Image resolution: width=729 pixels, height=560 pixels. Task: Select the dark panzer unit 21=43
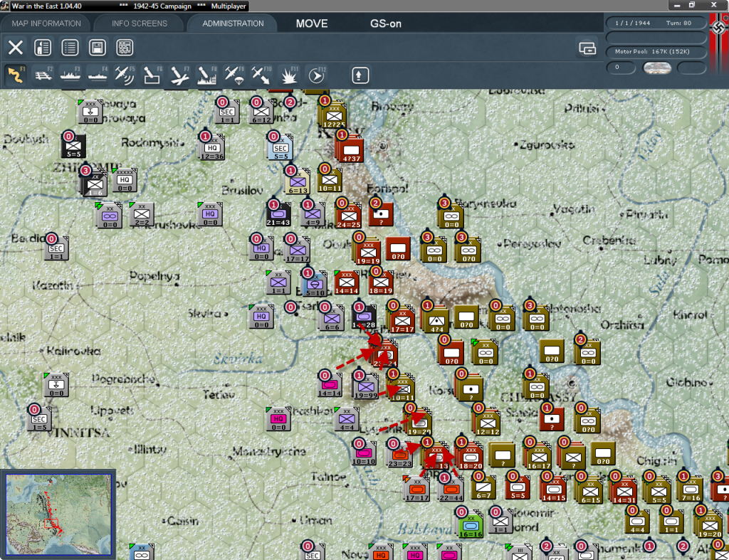click(278, 214)
